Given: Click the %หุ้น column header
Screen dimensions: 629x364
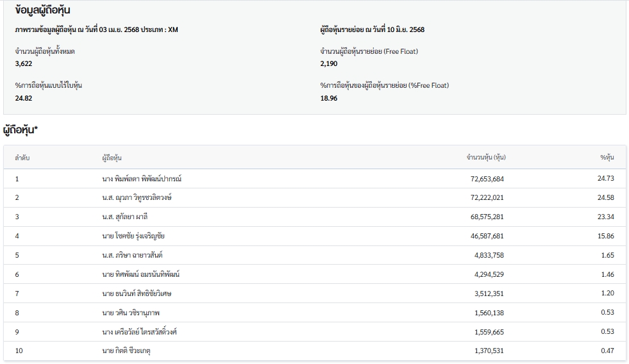Looking at the screenshot, I should coord(607,158).
